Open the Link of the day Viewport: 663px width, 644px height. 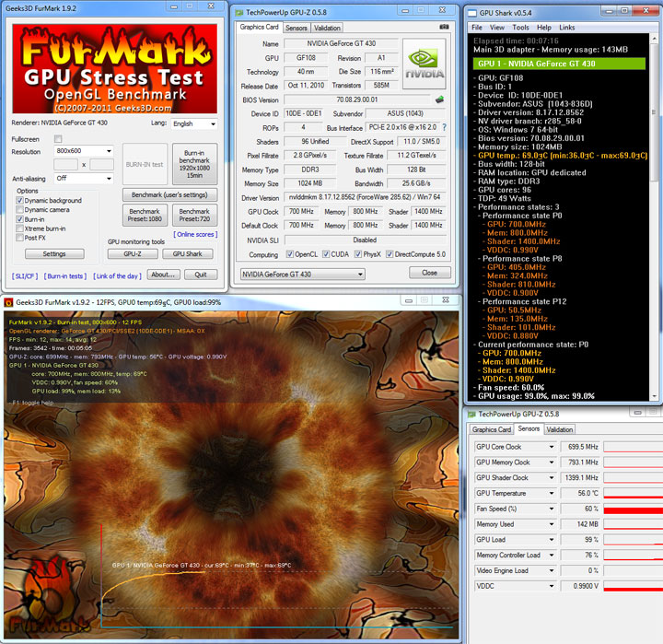tap(118, 275)
